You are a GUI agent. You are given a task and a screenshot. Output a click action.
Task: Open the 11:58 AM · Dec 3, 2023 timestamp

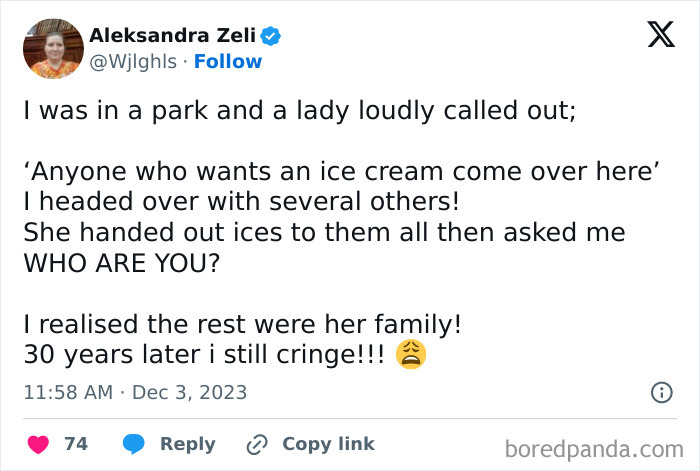pyautogui.click(x=135, y=393)
